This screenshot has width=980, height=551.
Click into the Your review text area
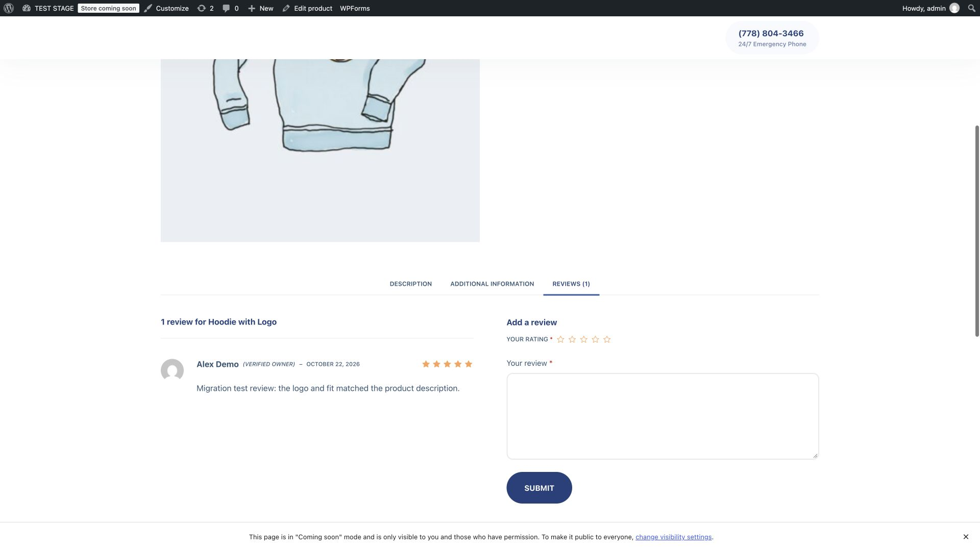(663, 416)
